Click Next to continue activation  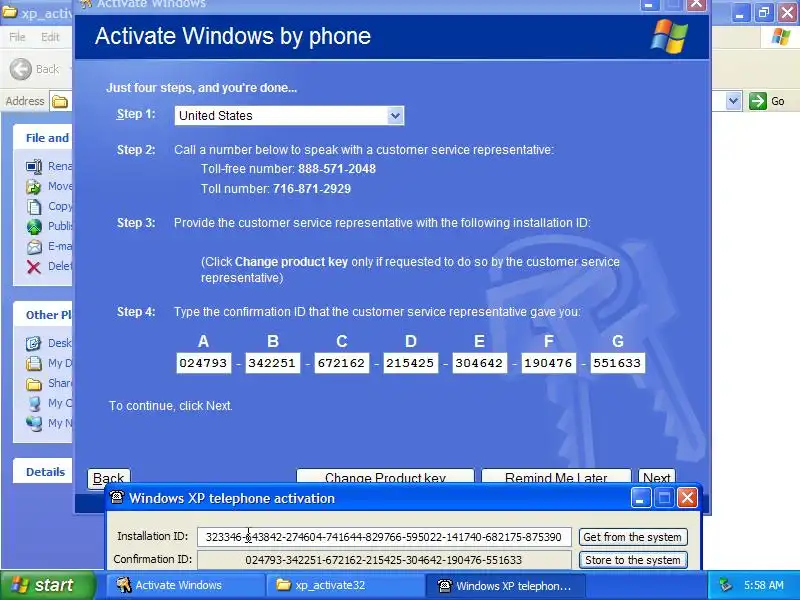[x=657, y=477]
